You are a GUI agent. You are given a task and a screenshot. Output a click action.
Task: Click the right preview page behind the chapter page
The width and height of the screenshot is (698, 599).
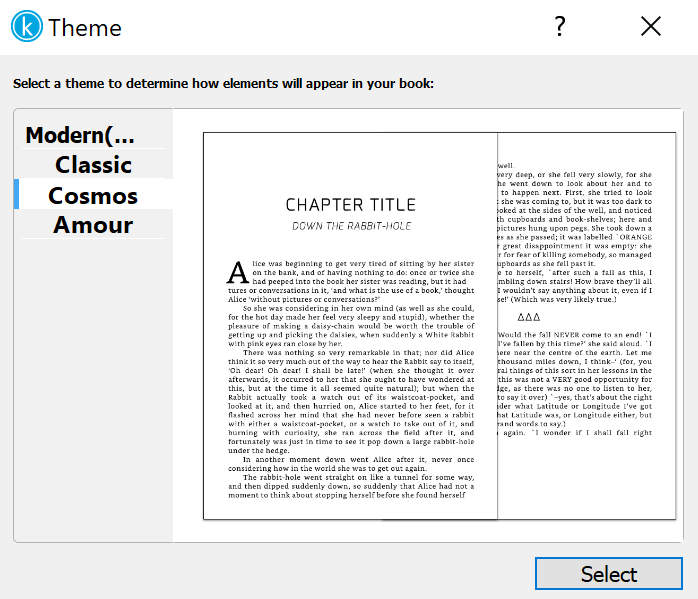pos(587,326)
